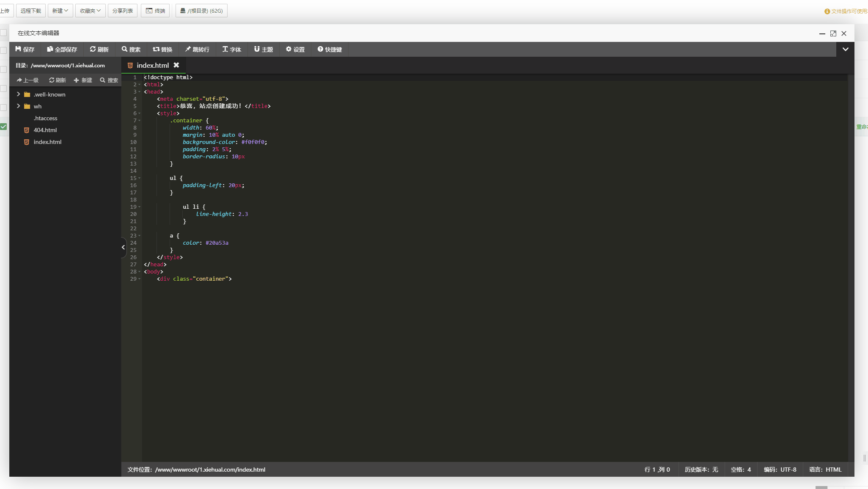Open index.html in the file tree
Viewport: 868px width, 489px height.
(47, 142)
